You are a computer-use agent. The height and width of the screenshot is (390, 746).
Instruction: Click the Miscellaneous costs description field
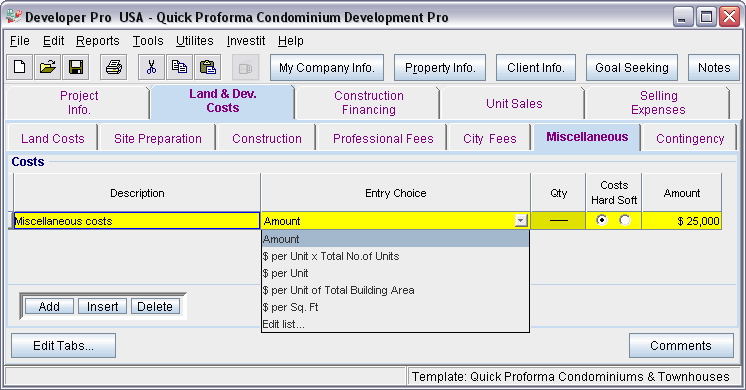click(137, 221)
